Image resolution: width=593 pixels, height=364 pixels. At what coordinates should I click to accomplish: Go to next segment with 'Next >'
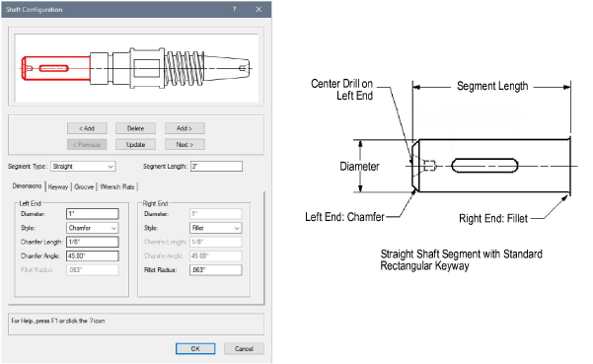pos(185,144)
